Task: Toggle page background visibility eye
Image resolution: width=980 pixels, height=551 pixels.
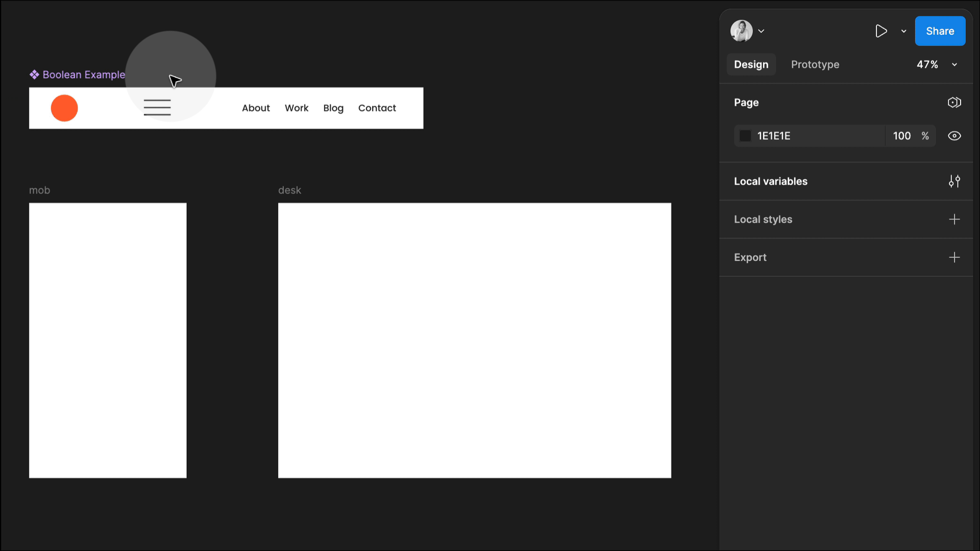Action: point(954,136)
